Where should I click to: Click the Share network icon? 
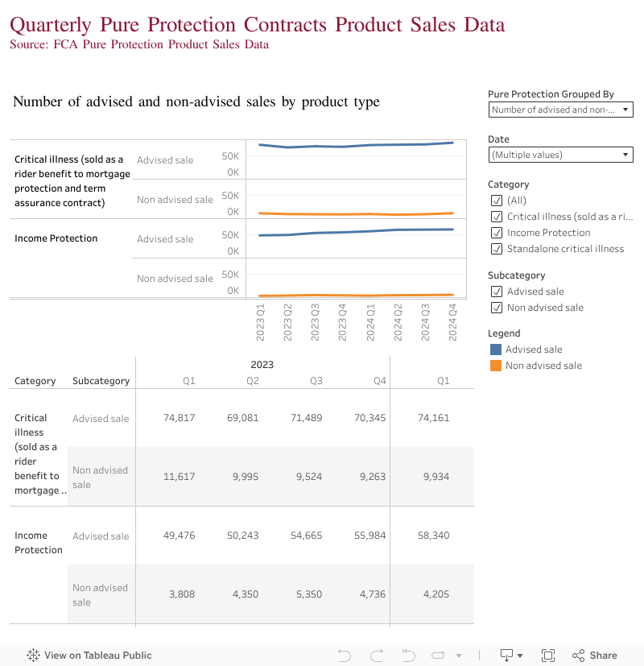click(x=578, y=656)
